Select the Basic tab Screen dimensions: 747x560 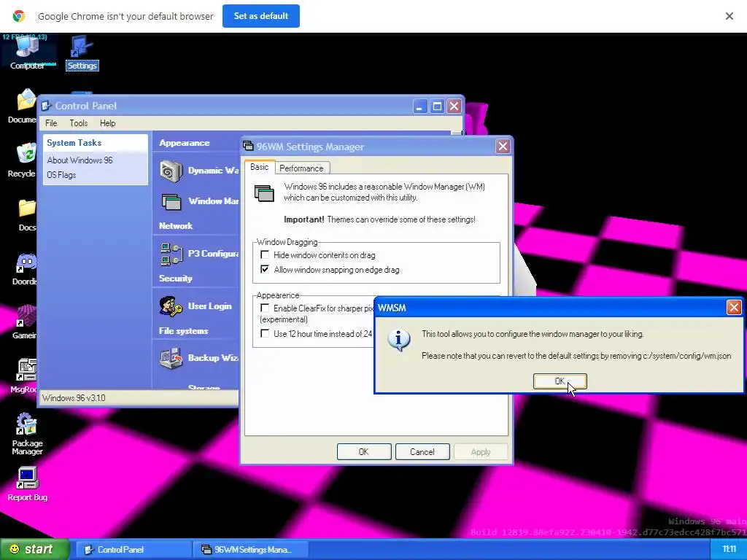259,167
